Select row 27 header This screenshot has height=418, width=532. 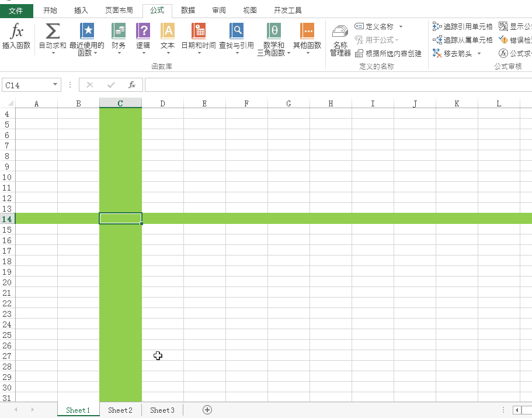pyautogui.click(x=8, y=356)
